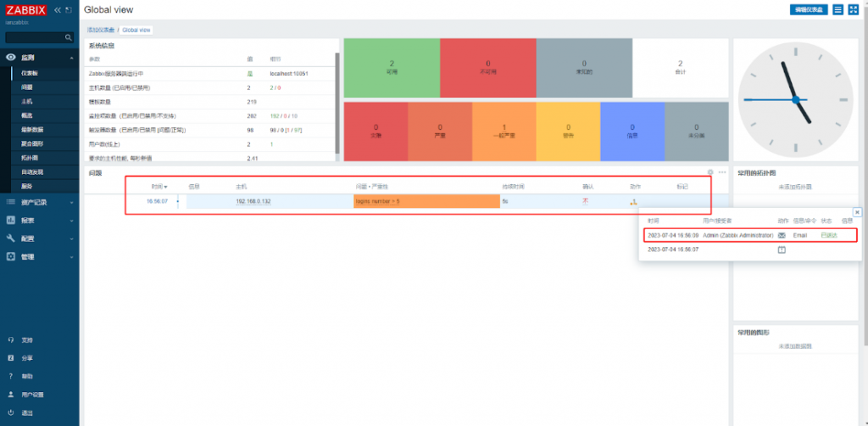Click Admin (Zabbix Administrator) in popup
Viewport: 868px width, 426px height.
point(738,235)
